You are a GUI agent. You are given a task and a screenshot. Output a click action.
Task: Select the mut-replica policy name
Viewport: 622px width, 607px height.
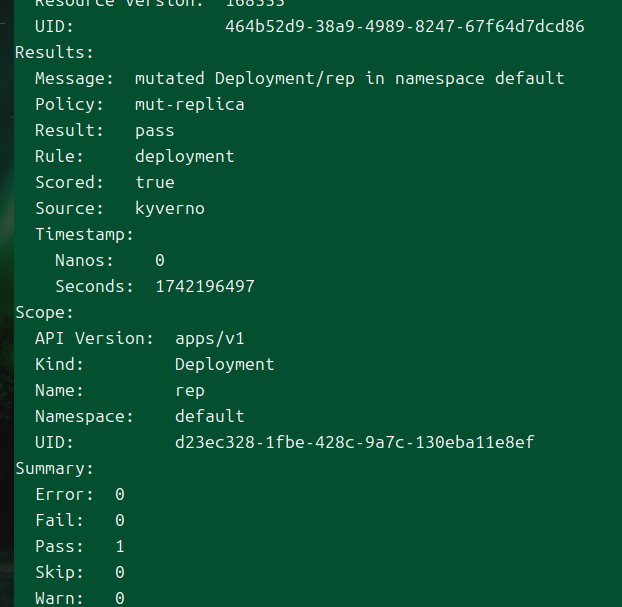[x=190, y=105]
